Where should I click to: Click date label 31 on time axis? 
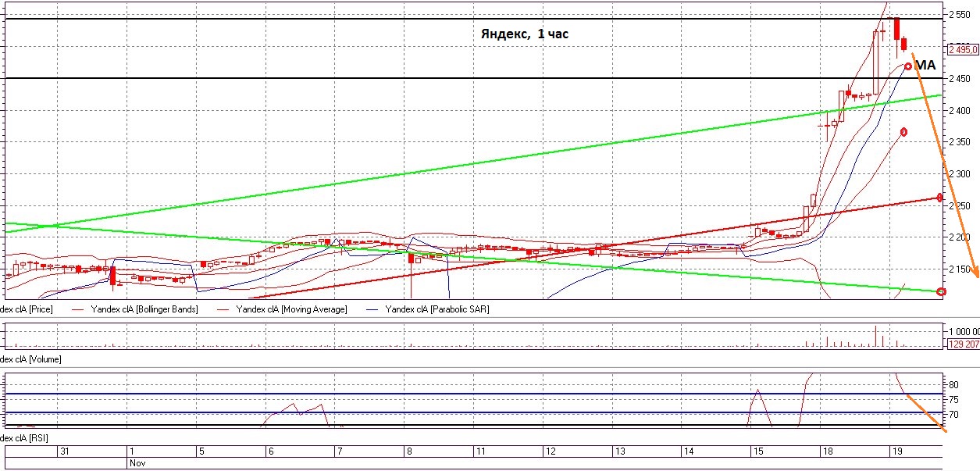pos(65,451)
